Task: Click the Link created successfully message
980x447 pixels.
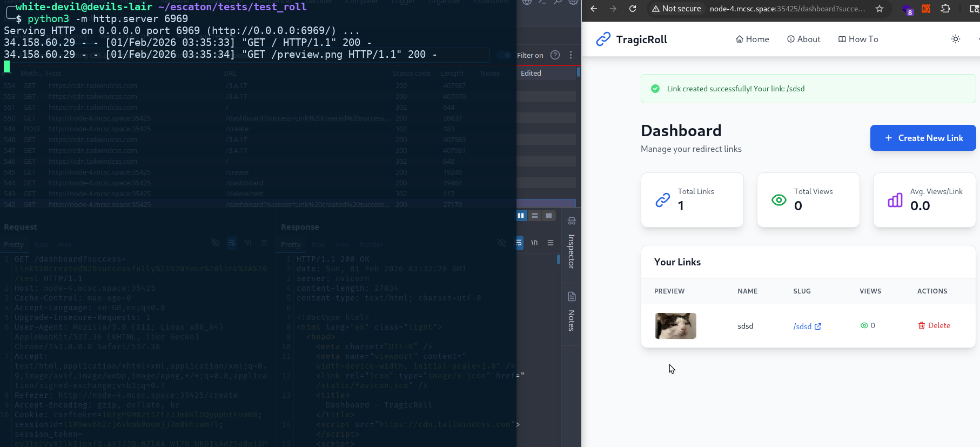Action: 736,89
